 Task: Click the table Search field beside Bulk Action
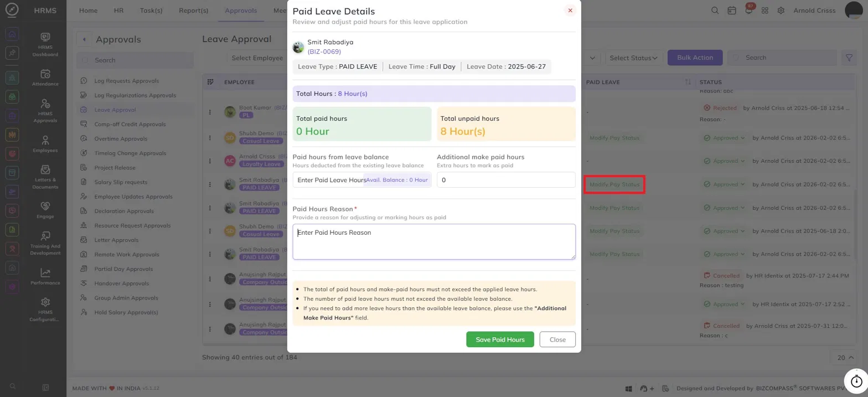(x=782, y=58)
